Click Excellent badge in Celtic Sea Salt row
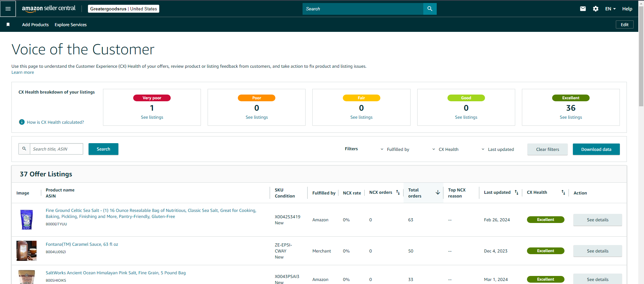 (x=545, y=220)
